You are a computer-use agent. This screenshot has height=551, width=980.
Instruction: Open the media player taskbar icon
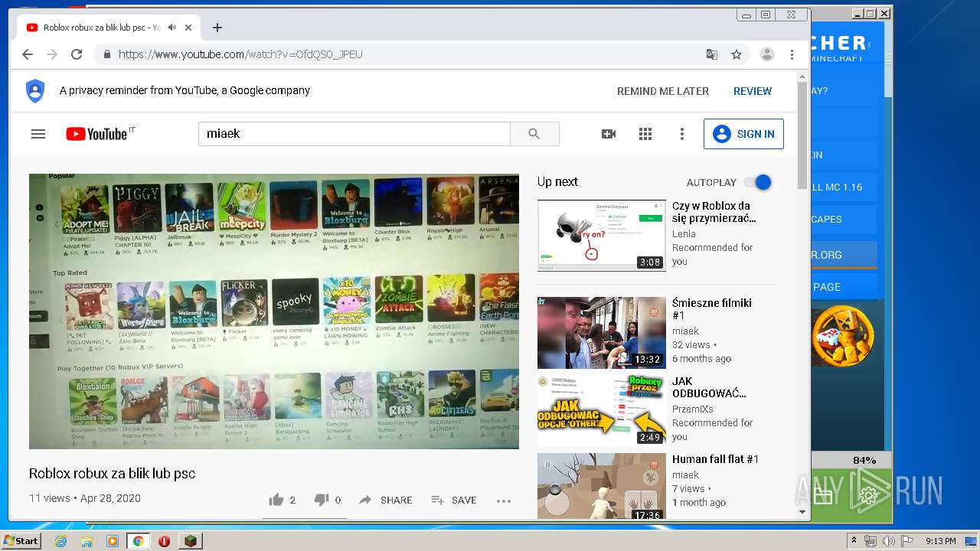(x=113, y=541)
